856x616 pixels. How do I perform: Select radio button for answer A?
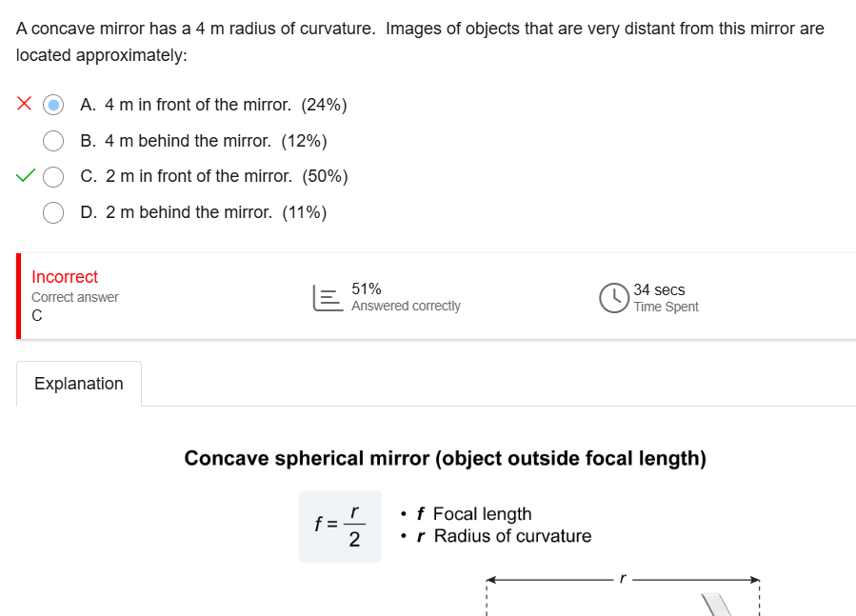(x=53, y=105)
